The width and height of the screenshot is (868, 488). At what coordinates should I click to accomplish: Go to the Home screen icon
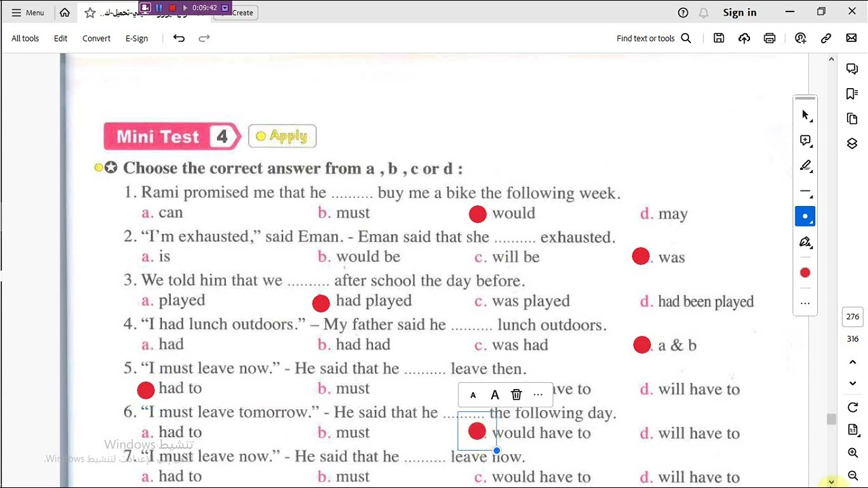click(x=64, y=12)
